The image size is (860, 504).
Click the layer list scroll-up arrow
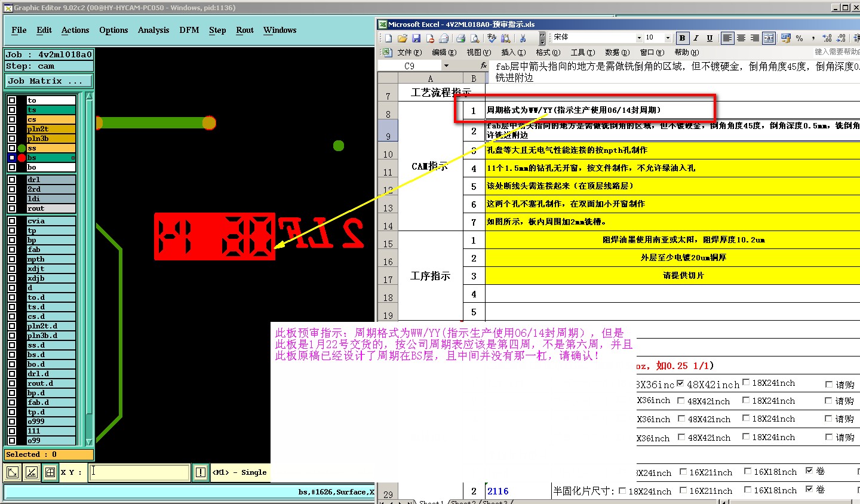coord(90,97)
